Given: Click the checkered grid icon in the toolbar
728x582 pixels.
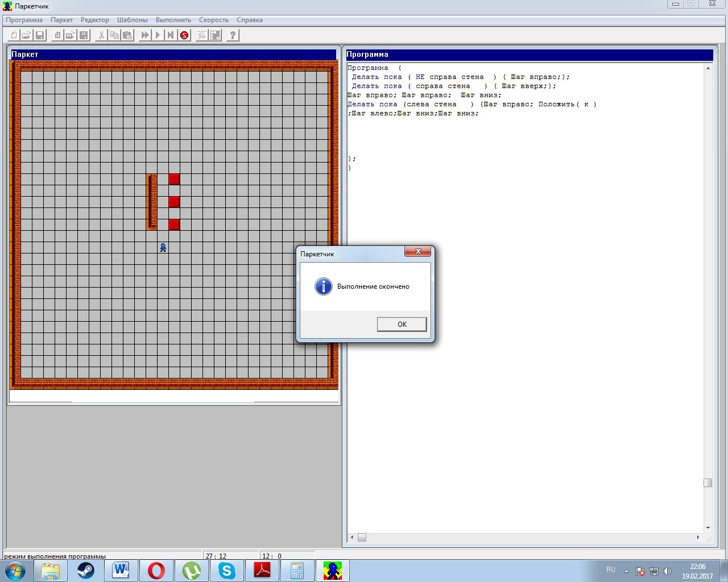Looking at the screenshot, I should coord(215,35).
